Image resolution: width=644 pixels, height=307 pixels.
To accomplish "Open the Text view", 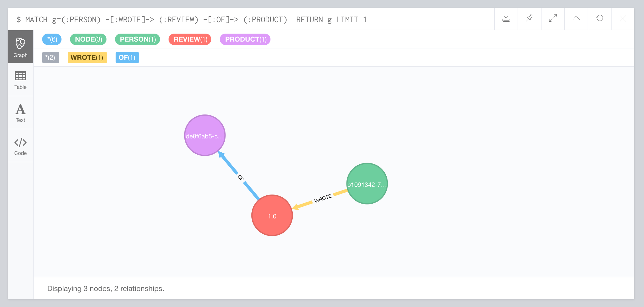I will coord(20,112).
